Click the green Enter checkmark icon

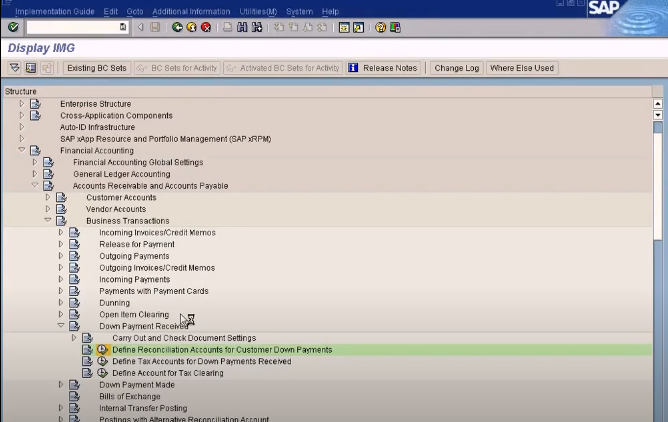click(x=13, y=27)
